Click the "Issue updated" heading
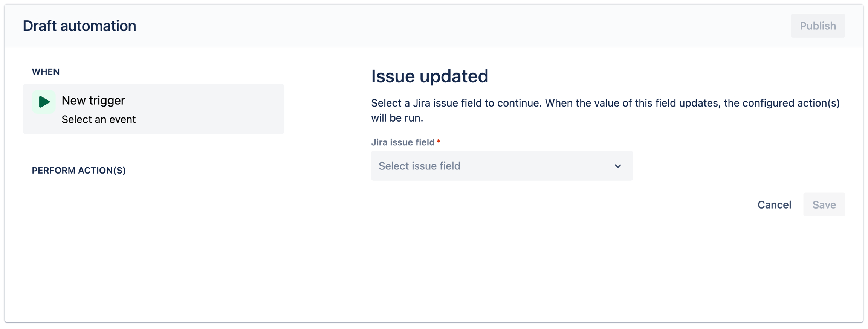 (x=429, y=76)
